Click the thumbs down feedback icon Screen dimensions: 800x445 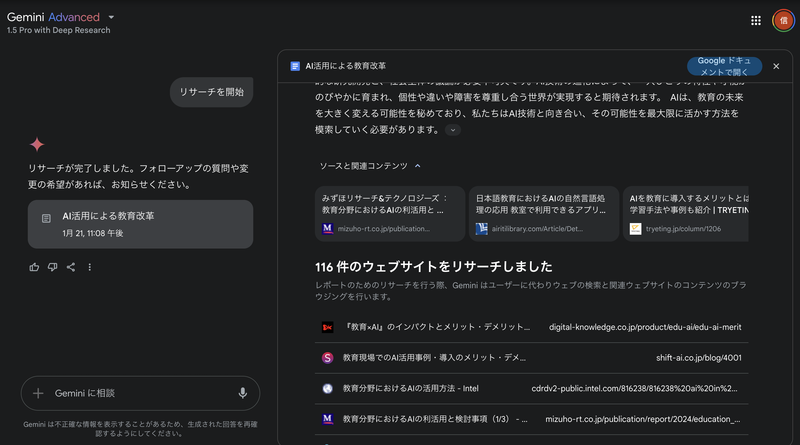[x=53, y=267]
